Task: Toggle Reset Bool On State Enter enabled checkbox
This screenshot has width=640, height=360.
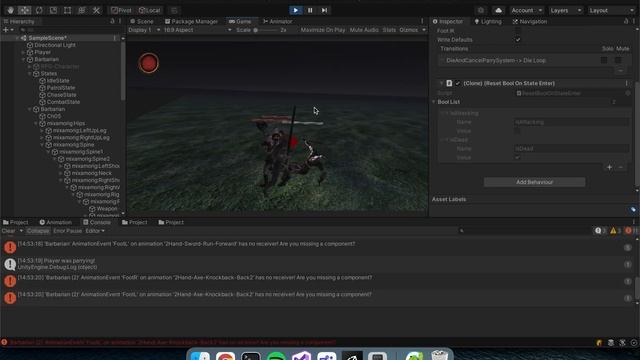Action: (458, 83)
